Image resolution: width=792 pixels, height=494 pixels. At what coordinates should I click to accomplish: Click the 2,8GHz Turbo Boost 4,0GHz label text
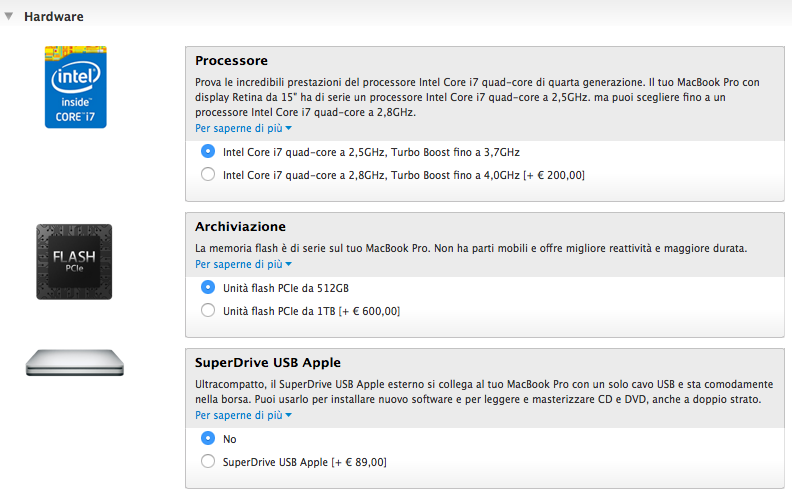[x=403, y=175]
